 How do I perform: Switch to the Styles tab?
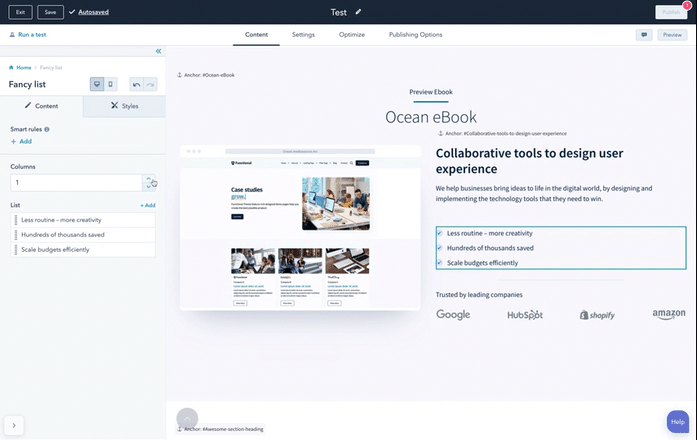tap(124, 105)
